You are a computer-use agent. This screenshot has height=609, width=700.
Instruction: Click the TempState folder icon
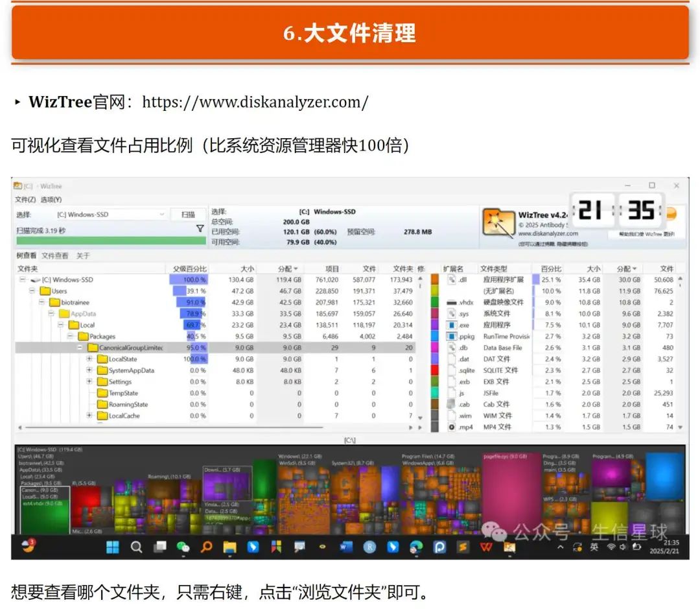(102, 393)
